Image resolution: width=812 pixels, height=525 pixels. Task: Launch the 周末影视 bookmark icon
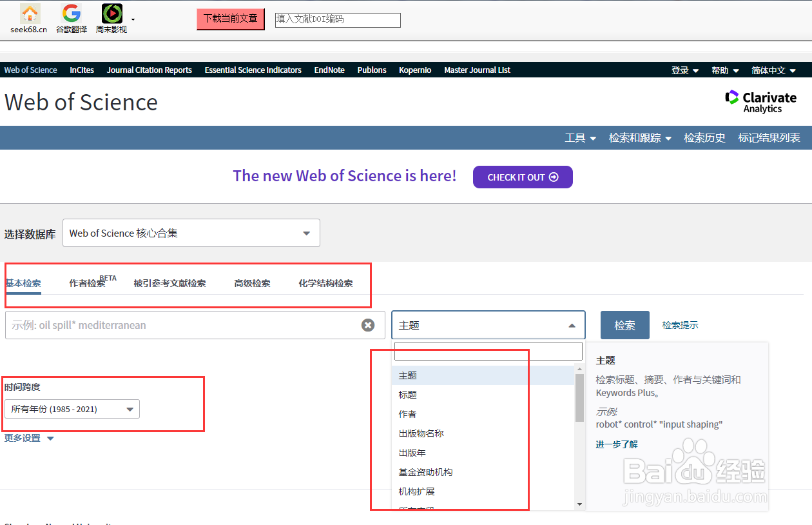(111, 14)
